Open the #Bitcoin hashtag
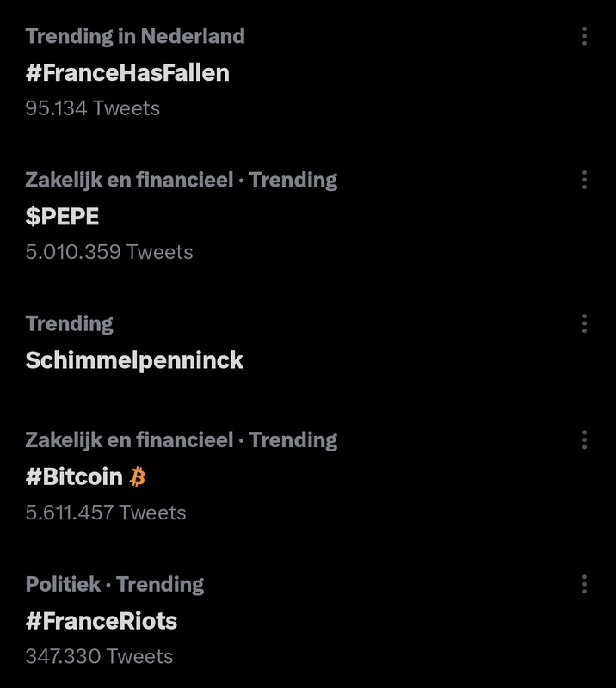616x688 pixels. [x=74, y=476]
